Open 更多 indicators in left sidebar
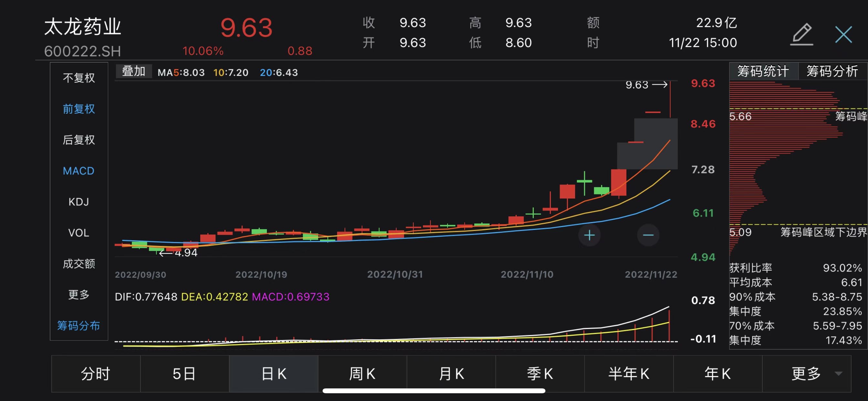 tap(79, 295)
